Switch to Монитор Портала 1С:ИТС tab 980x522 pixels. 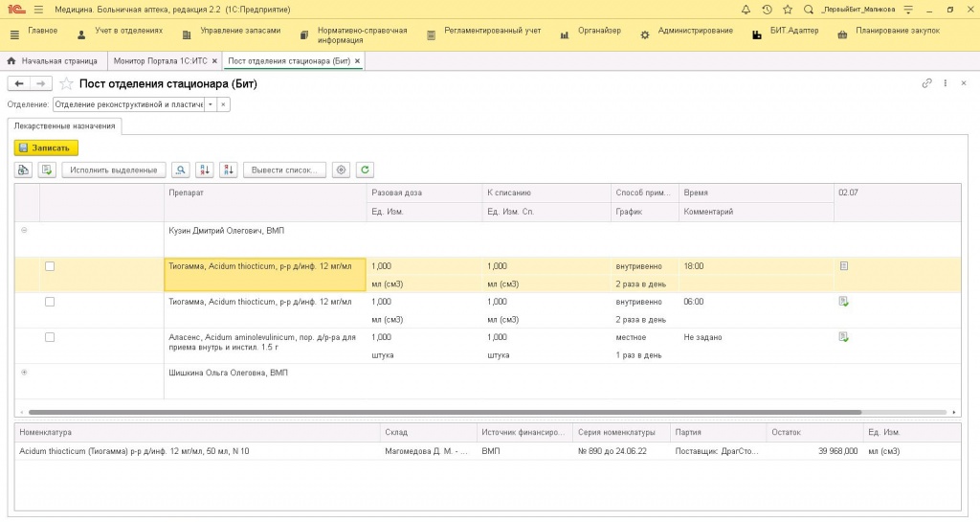[160, 61]
